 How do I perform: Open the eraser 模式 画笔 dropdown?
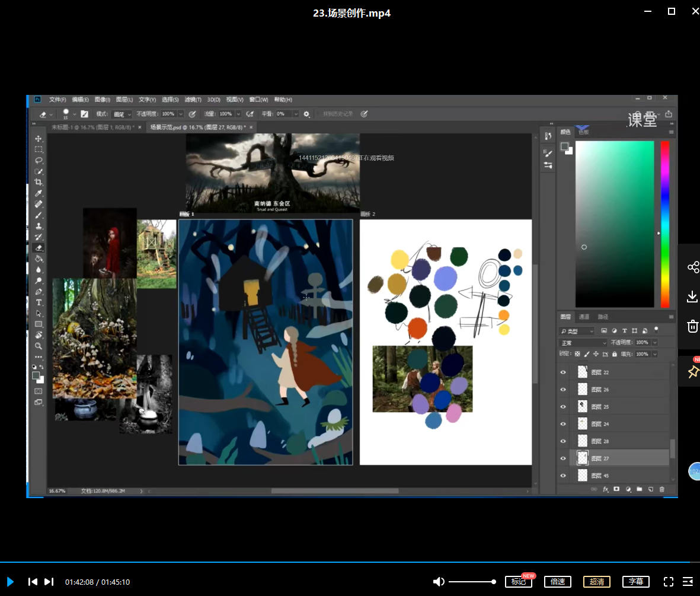click(x=122, y=114)
